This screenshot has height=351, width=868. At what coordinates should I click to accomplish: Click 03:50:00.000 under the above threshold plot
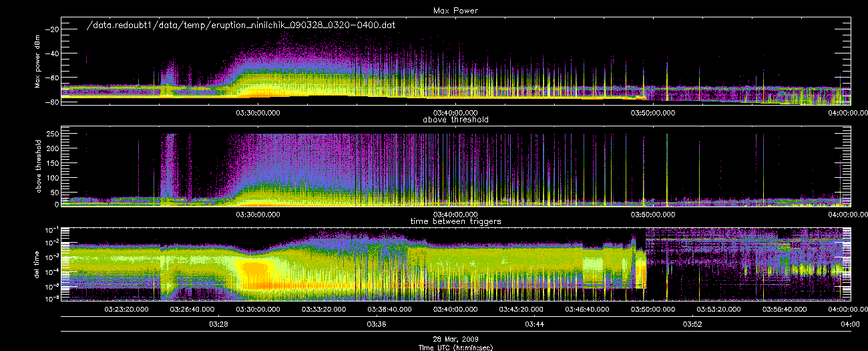(x=653, y=214)
